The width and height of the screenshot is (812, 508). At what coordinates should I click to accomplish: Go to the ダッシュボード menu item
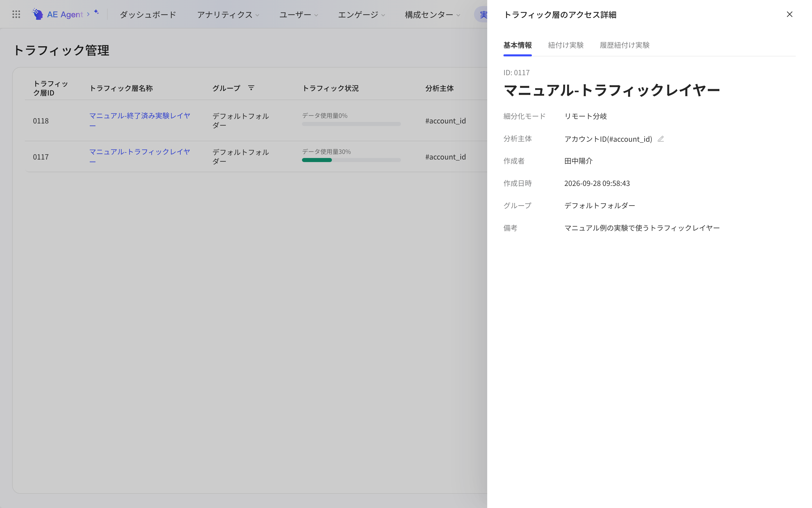(148, 14)
